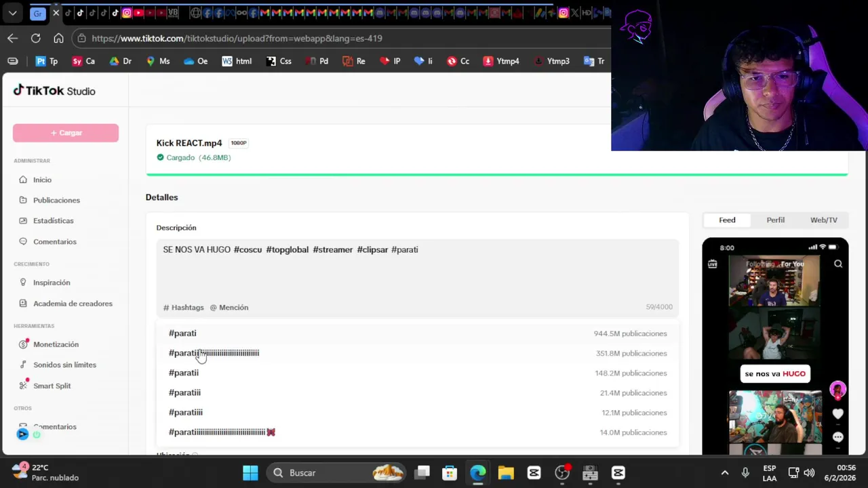Open the Tp bookmark
Image resolution: width=868 pixels, height=488 pixels.
pyautogui.click(x=47, y=61)
